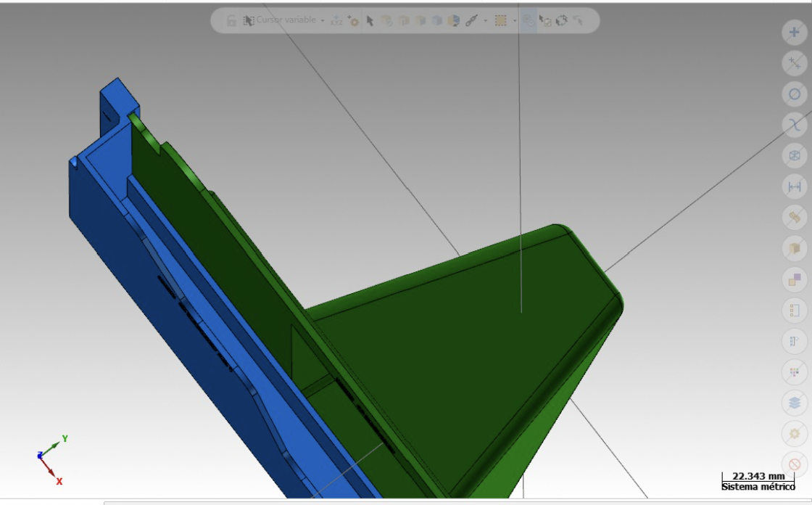Image resolution: width=812 pixels, height=505 pixels.
Task: Open the XYZ coordinate input tool
Action: pos(336,22)
